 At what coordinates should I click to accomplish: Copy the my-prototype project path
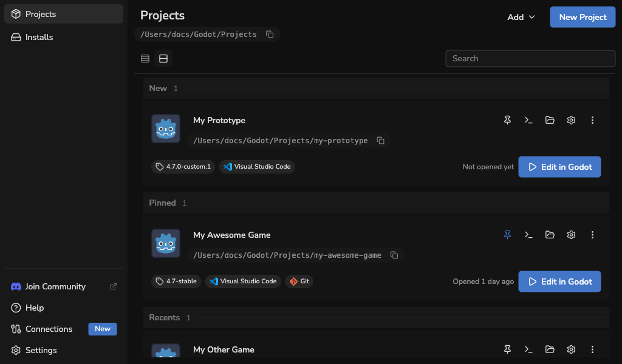(381, 141)
